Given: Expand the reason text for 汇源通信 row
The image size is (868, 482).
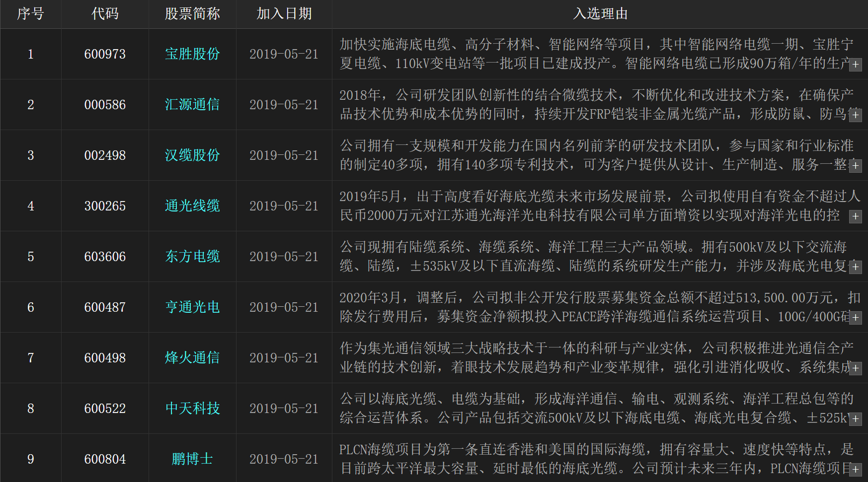Looking at the screenshot, I should 855,115.
